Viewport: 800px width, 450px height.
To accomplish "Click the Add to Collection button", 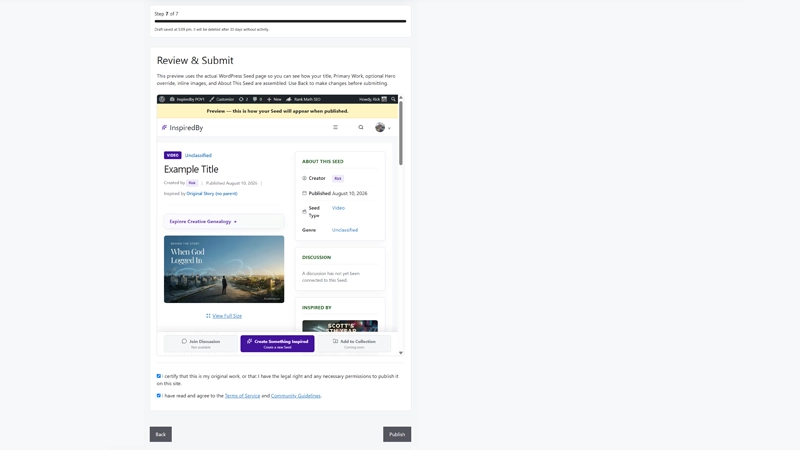I will click(x=354, y=343).
